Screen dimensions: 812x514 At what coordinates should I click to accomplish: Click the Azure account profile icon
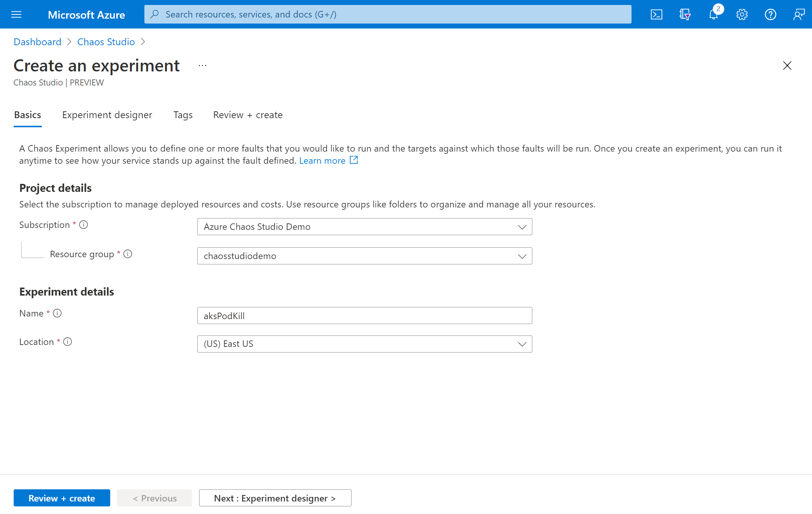[x=799, y=14]
